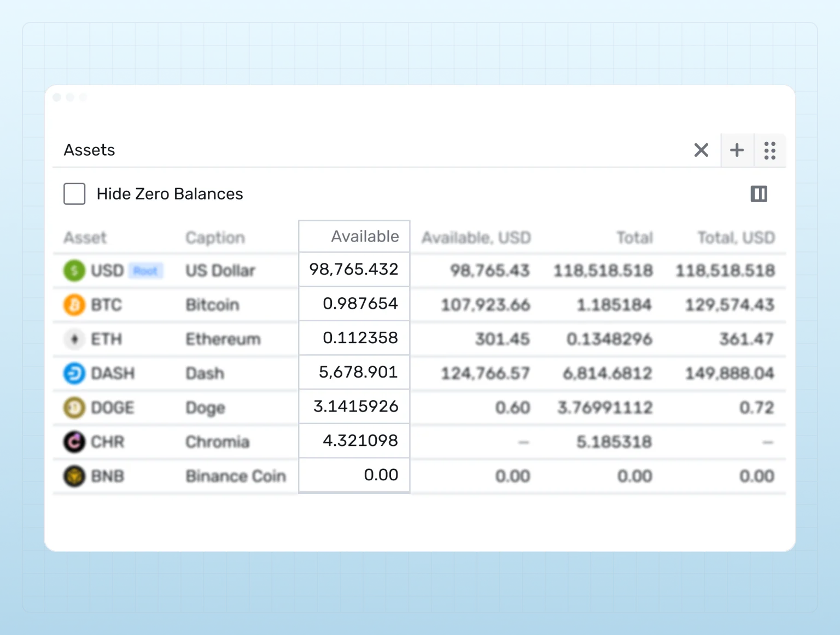Click Available USD value 301.45
The height and width of the screenshot is (635, 840).
point(502,339)
